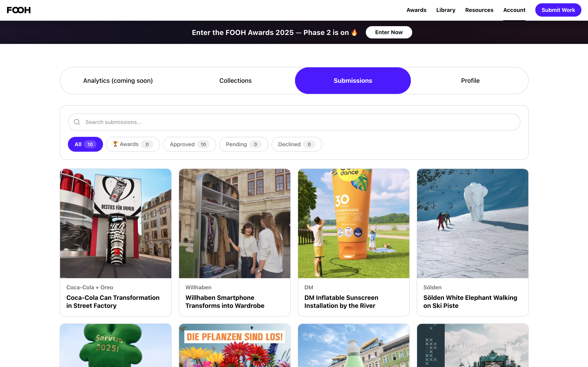Select the Submissions tab

coord(353,81)
